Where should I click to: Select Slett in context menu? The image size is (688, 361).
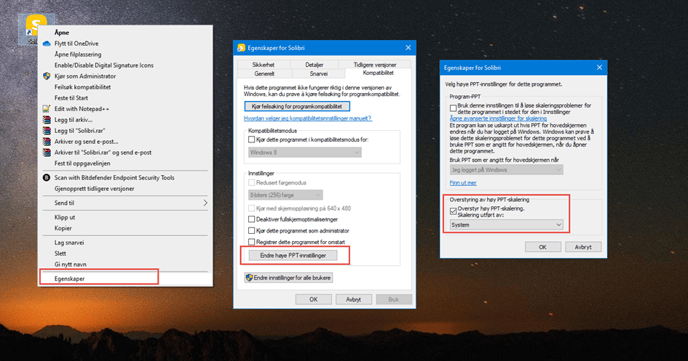tap(60, 254)
